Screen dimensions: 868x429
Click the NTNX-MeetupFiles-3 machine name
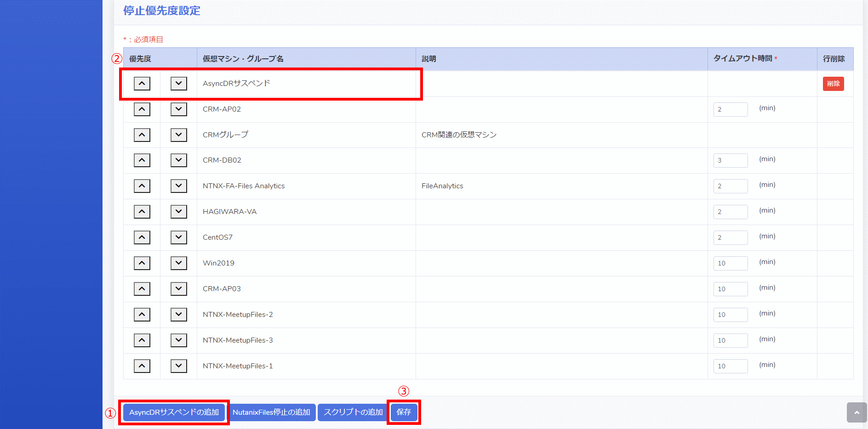tap(238, 340)
